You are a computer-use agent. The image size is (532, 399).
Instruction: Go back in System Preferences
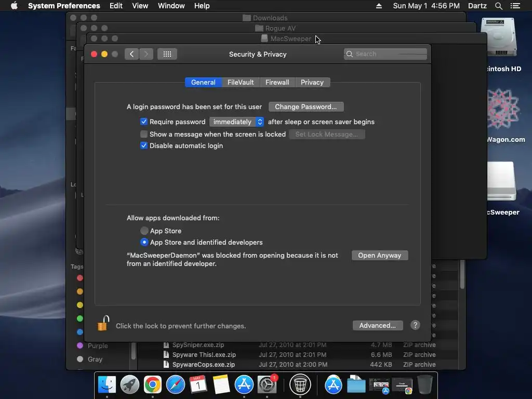[131, 54]
